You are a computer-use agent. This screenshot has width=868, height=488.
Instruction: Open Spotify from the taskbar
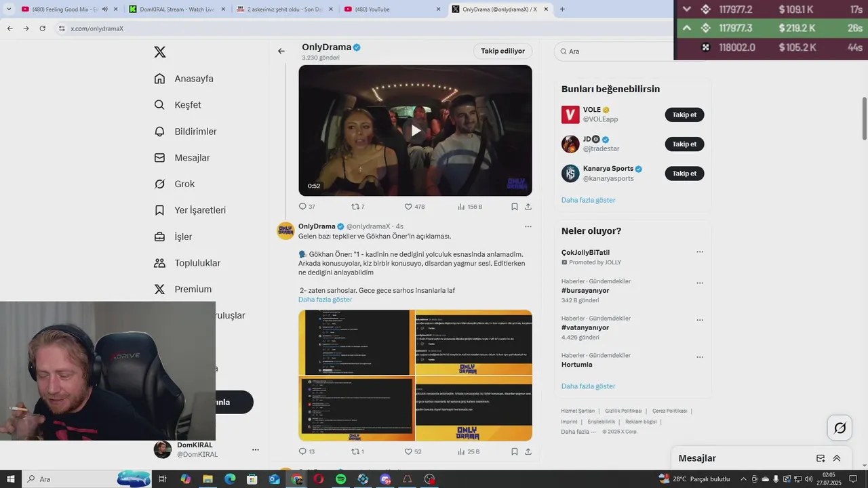[x=341, y=479]
